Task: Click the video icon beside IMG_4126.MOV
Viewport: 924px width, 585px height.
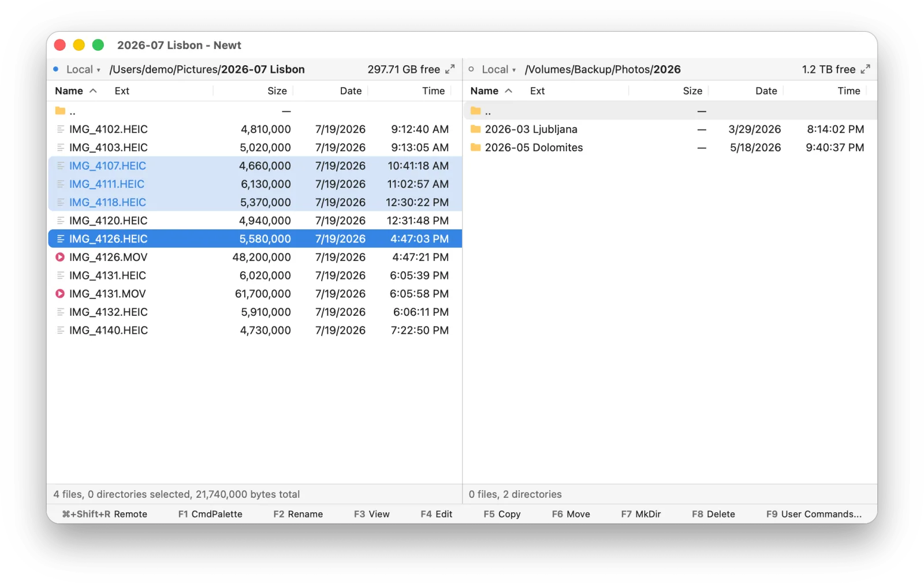Action: point(60,258)
